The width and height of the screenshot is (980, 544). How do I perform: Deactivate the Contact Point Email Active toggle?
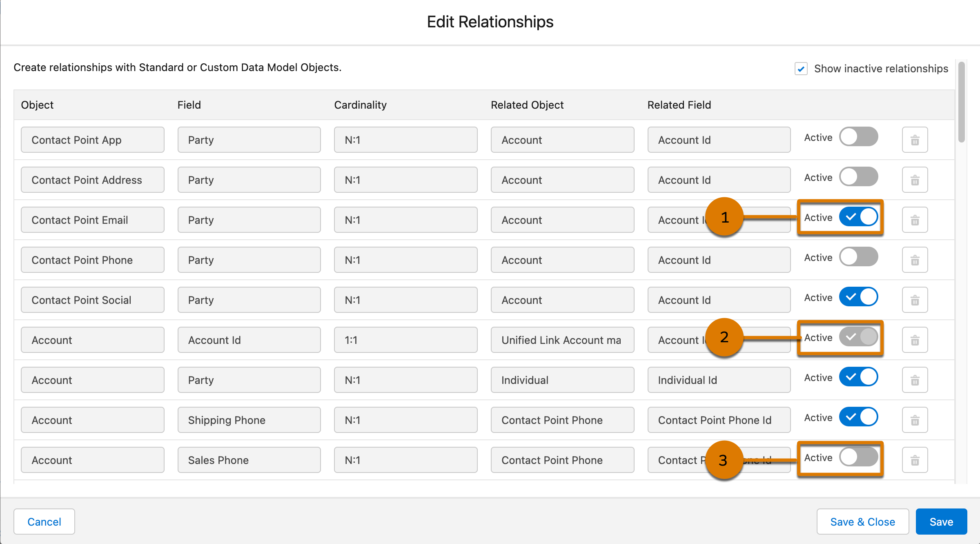pos(858,217)
